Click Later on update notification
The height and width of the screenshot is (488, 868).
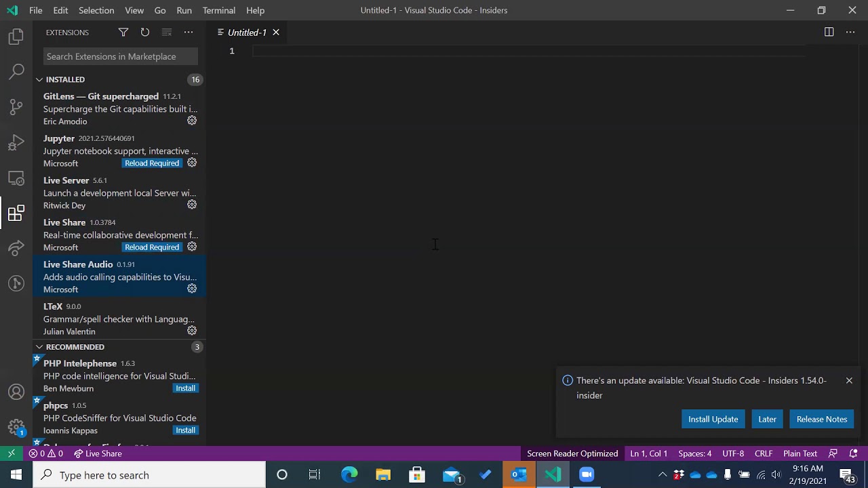(x=767, y=419)
